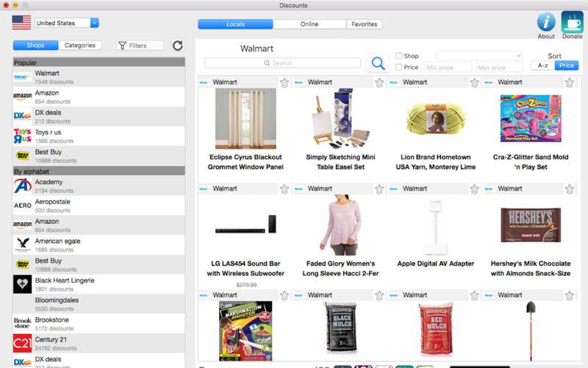This screenshot has height=368, width=588.
Task: Favorite the Apple Digital AV Adapter star
Action: (474, 189)
